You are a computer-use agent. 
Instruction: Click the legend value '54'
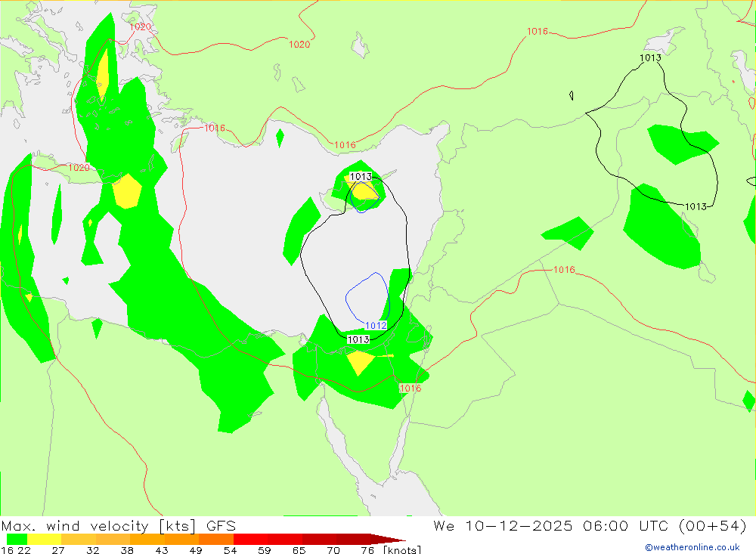pyautogui.click(x=230, y=550)
